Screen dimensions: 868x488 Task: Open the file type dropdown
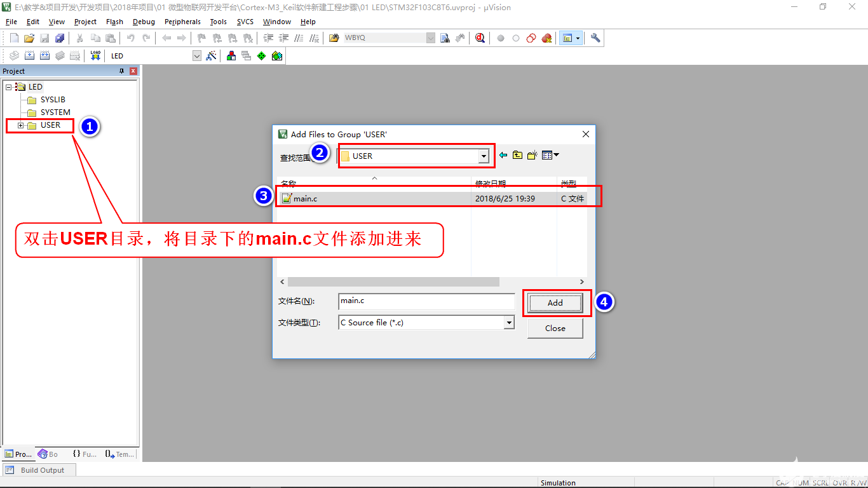tap(508, 323)
